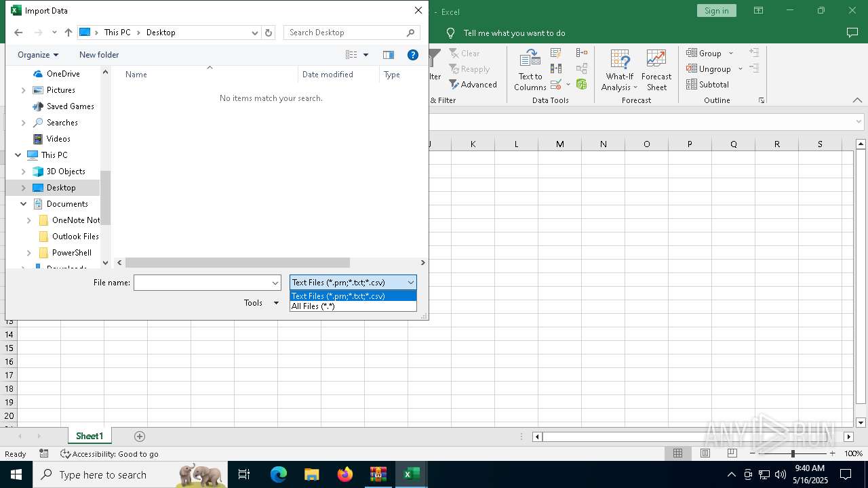Open Text to Columns wizard
Screen dimensions: 868x488
530,70
